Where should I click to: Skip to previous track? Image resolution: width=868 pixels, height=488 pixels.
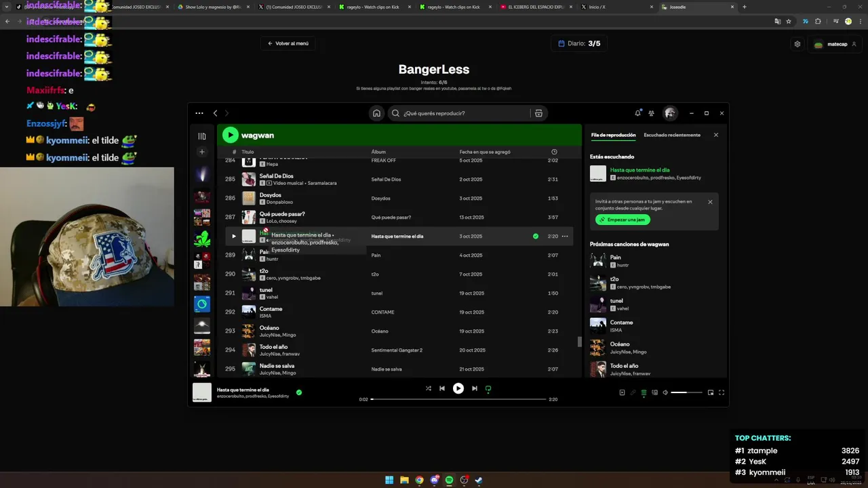tap(442, 388)
